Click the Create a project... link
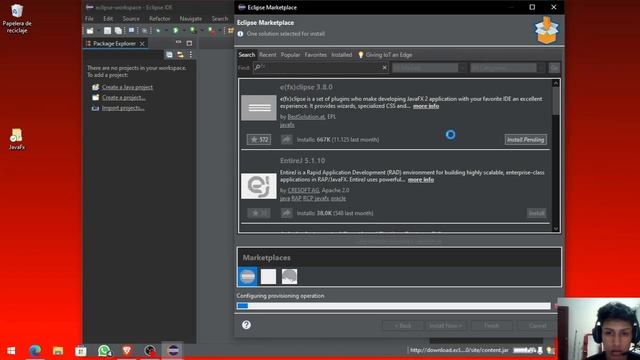Image resolution: width=640 pixels, height=360 pixels. tap(123, 98)
